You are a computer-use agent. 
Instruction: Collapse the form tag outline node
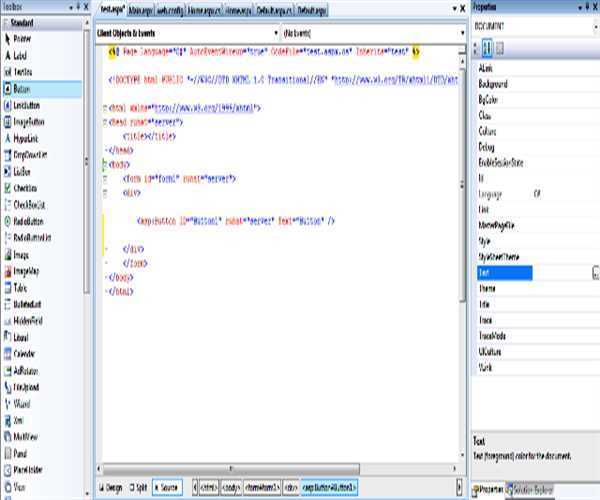(105, 179)
